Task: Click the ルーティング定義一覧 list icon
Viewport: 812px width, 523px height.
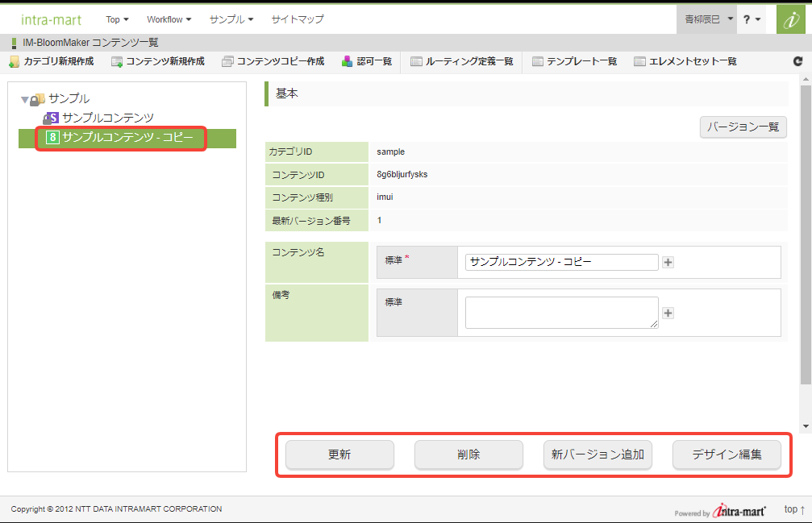Action: pos(416,61)
